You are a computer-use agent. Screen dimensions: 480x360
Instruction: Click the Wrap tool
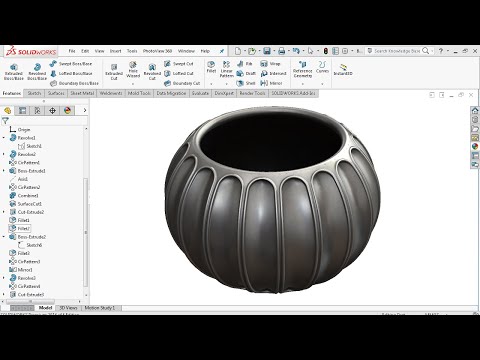[270, 63]
